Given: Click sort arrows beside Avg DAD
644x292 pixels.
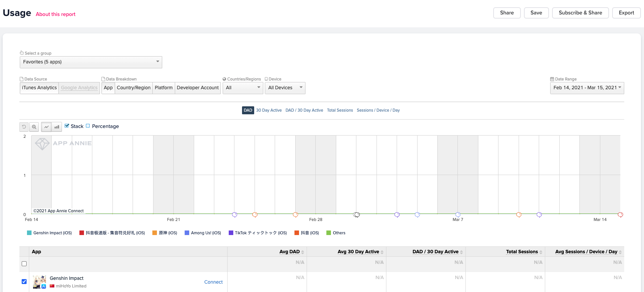Looking at the screenshot, I should pyautogui.click(x=303, y=252).
